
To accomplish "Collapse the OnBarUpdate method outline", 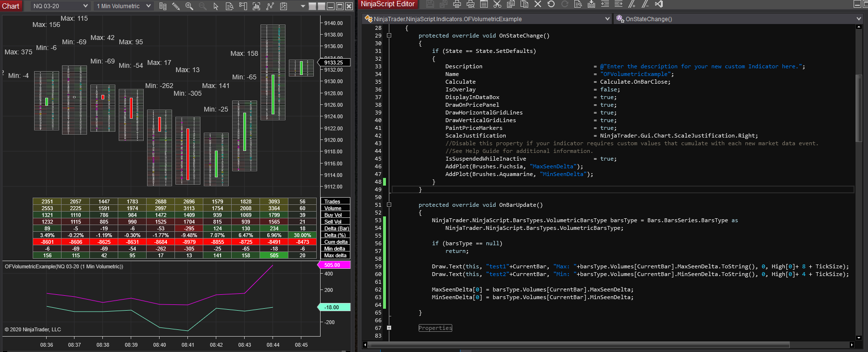I will click(389, 205).
